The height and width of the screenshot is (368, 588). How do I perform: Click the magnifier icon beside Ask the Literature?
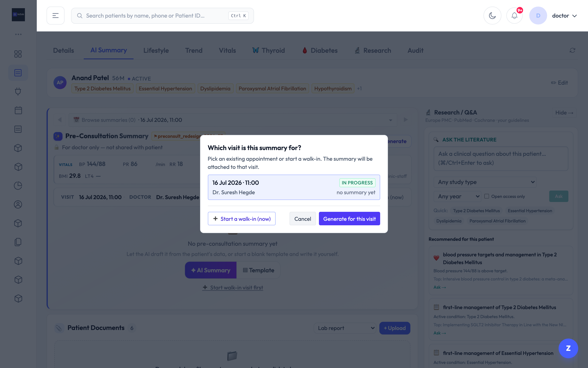(436, 140)
